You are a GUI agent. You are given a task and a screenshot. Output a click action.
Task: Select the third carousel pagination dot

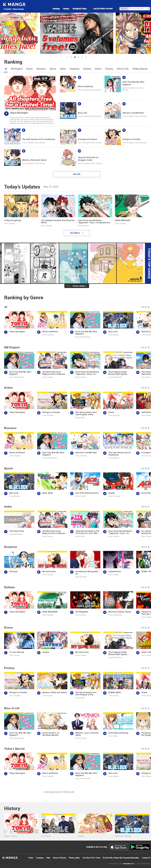(x=75, y=57)
